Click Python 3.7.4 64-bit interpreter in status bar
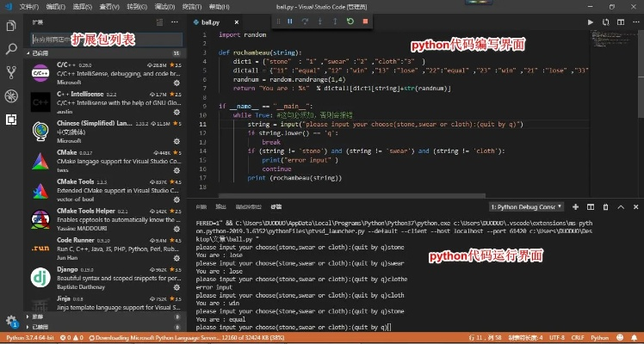This screenshot has height=344, width=644. click(31, 338)
